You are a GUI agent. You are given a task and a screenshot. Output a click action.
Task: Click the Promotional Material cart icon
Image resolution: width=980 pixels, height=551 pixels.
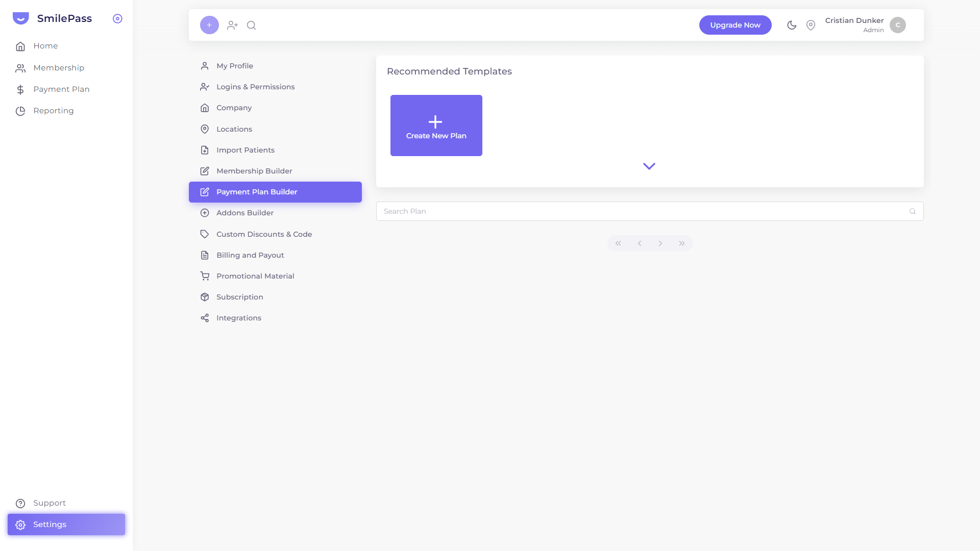[205, 276]
